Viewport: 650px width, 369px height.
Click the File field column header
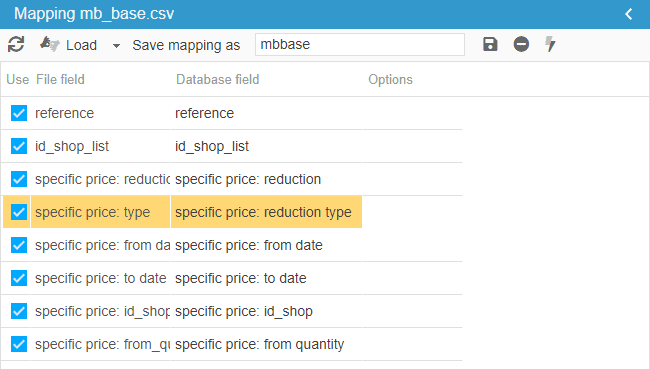[x=60, y=79]
